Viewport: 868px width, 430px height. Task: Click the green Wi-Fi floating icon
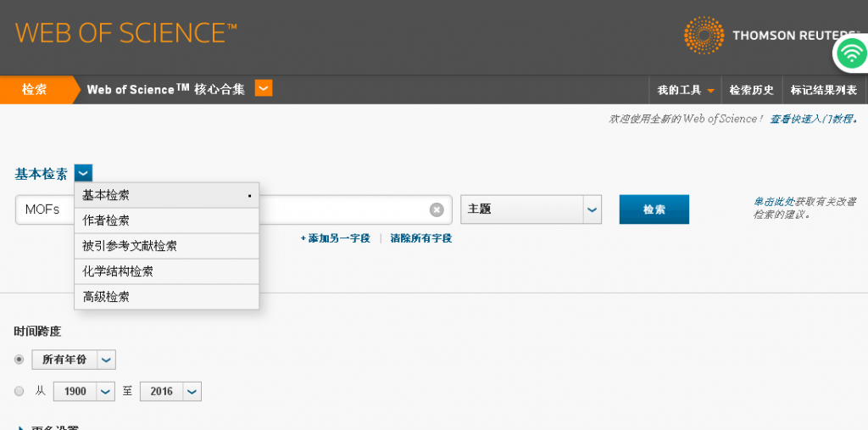click(x=853, y=53)
